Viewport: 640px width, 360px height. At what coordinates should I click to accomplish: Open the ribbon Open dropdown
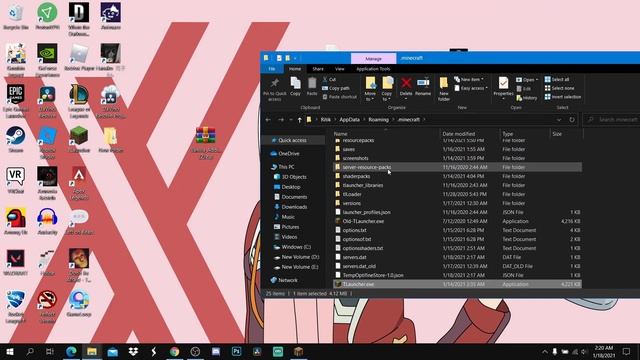coord(527,80)
